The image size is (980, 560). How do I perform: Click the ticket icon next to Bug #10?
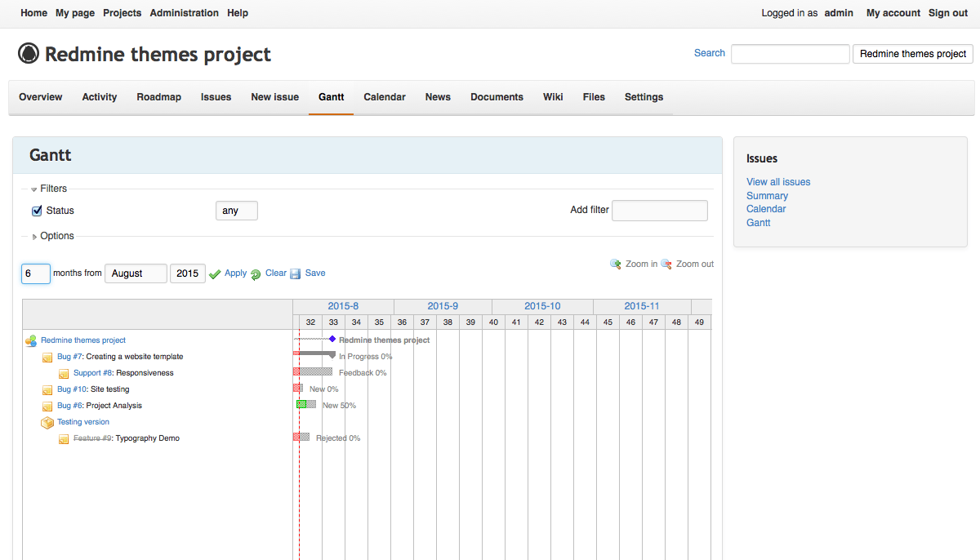coord(47,390)
